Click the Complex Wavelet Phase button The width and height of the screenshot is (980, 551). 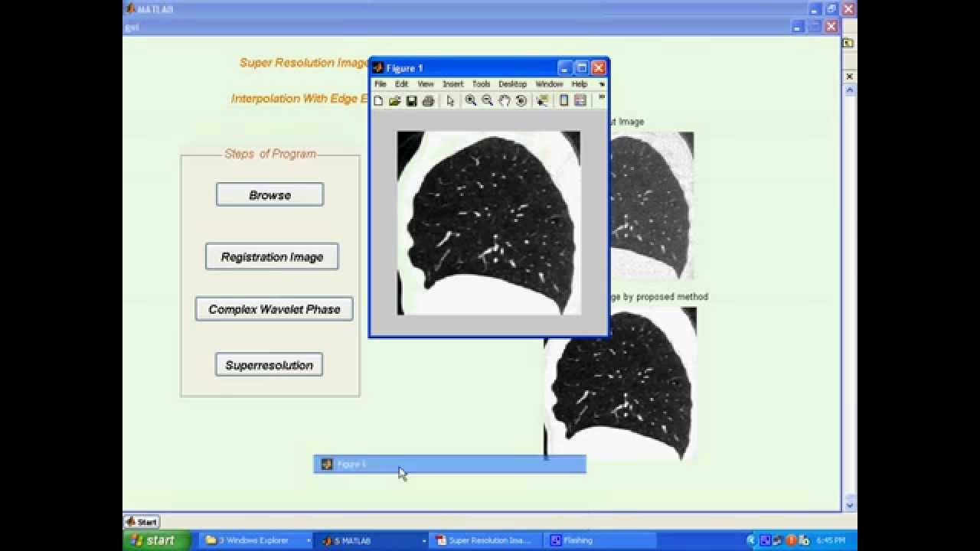click(x=274, y=309)
